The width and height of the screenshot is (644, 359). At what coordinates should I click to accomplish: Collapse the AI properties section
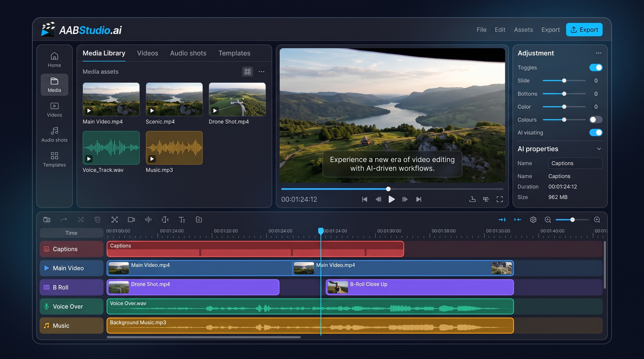(599, 149)
